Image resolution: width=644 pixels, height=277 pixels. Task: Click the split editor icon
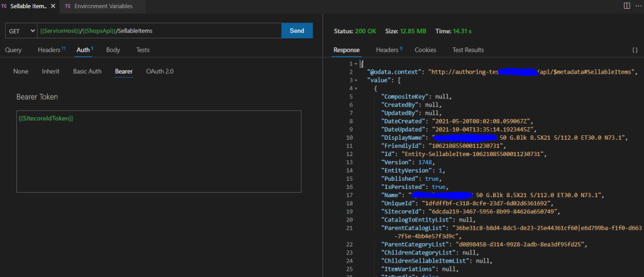626,6
